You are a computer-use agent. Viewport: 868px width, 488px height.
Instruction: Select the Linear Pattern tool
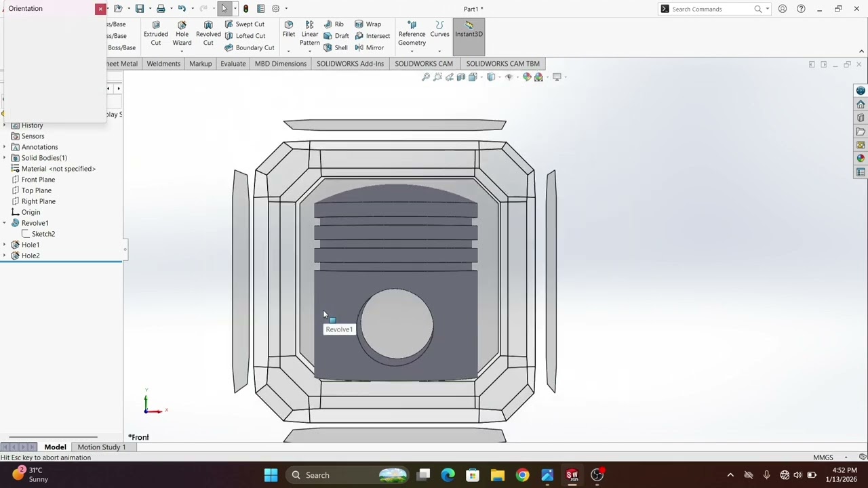[x=309, y=33]
